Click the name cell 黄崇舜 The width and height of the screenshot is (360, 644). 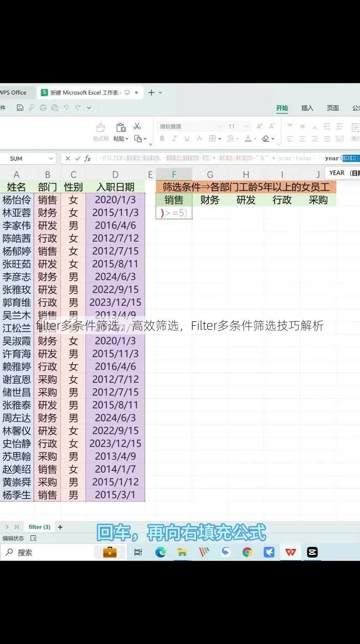[x=17, y=482]
